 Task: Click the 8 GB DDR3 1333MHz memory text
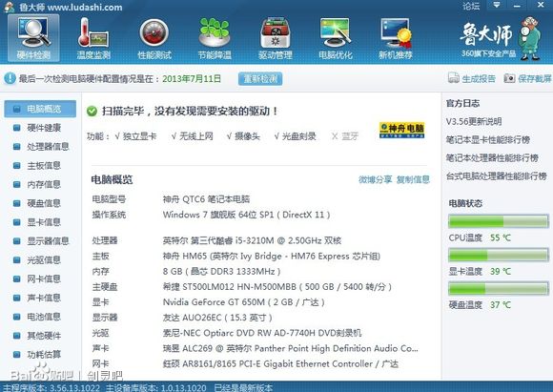pos(221,271)
